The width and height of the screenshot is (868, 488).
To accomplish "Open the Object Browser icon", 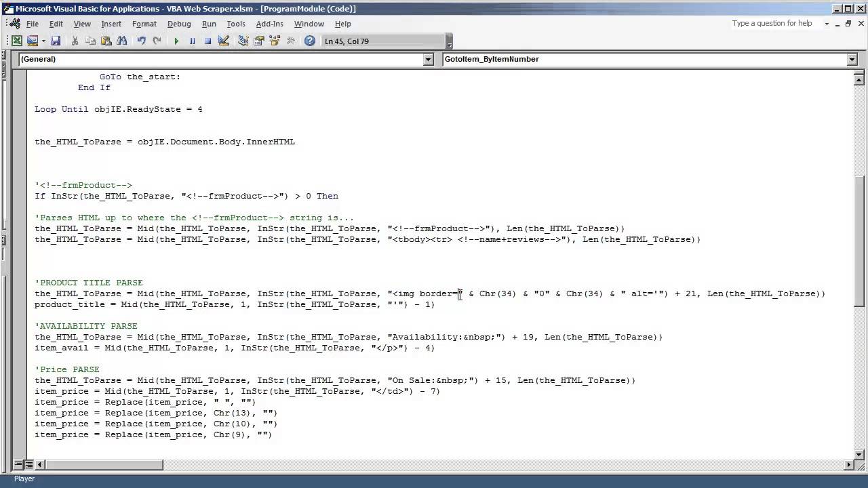I will tap(274, 41).
